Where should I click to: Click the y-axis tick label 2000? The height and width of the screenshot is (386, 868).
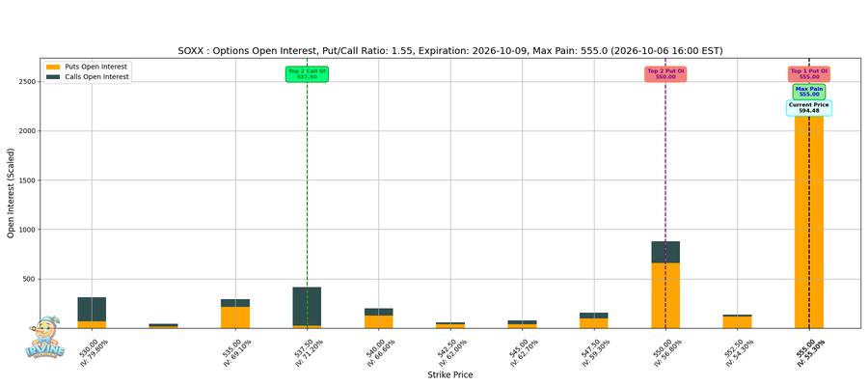[x=28, y=131]
